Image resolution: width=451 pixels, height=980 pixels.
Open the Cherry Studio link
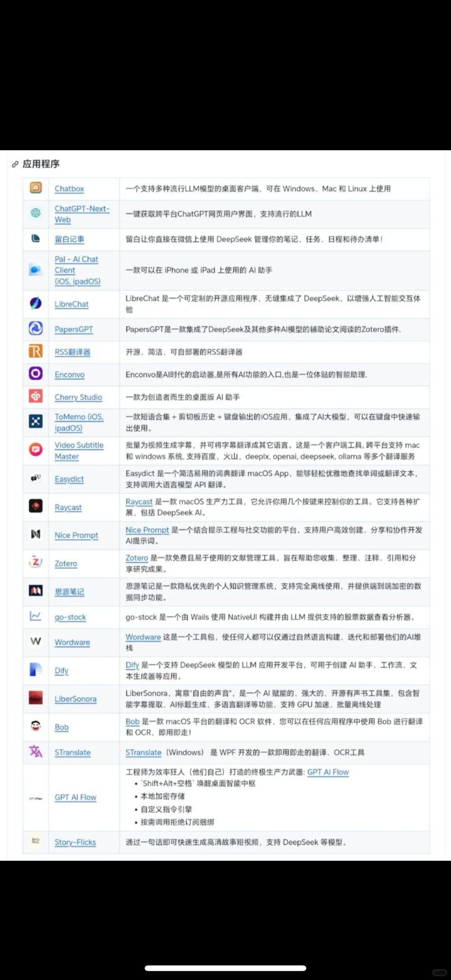pyautogui.click(x=79, y=397)
